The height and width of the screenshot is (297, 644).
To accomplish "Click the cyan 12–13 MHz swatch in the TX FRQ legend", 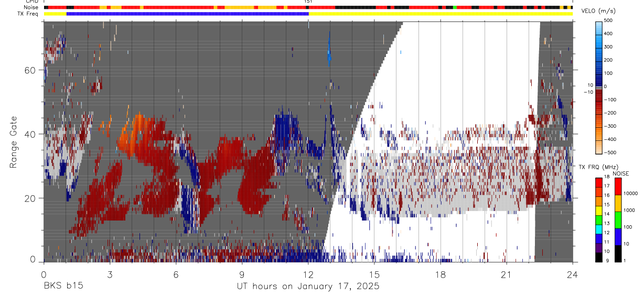I will (x=599, y=229).
